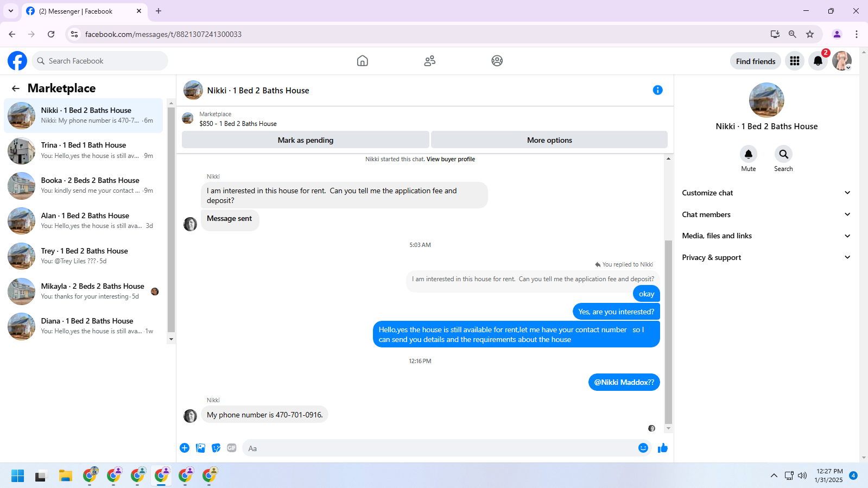The height and width of the screenshot is (488, 868).
Task: Go to the Home feed icon
Action: coord(363,61)
